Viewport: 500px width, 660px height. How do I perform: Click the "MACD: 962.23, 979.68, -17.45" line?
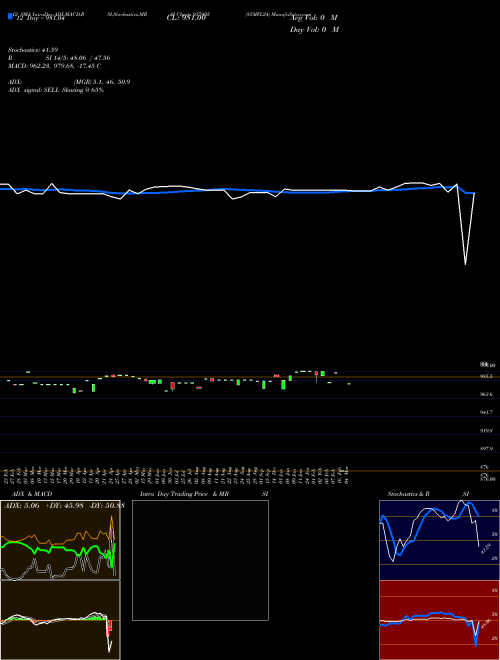[x=54, y=66]
